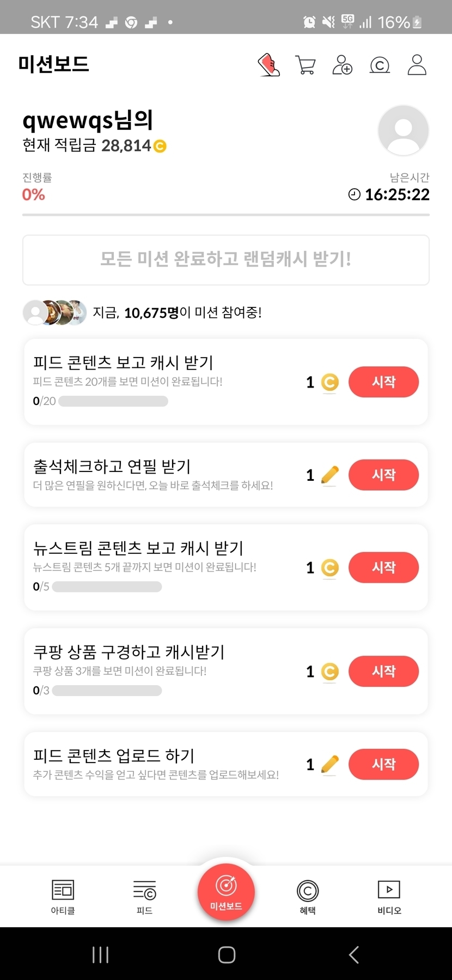Tap the invite friend icon

pyautogui.click(x=342, y=65)
